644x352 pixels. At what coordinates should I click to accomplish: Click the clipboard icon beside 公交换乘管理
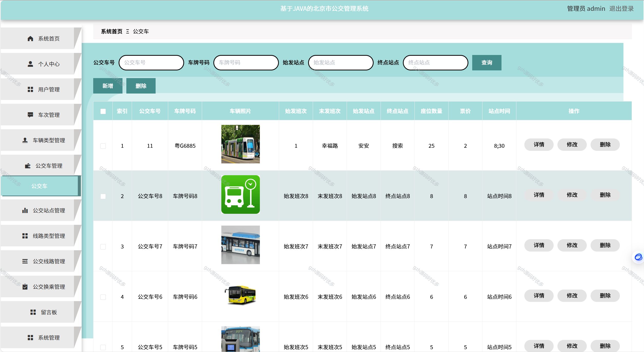pyautogui.click(x=25, y=287)
